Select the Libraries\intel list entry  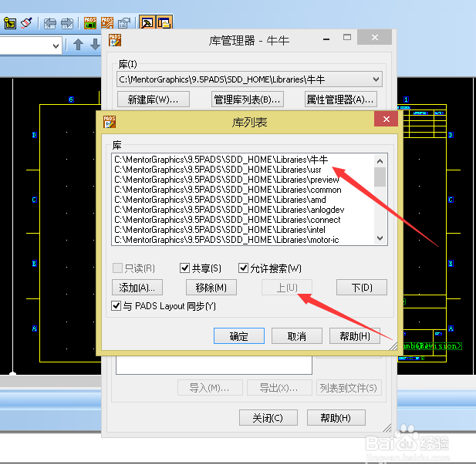[x=243, y=230]
